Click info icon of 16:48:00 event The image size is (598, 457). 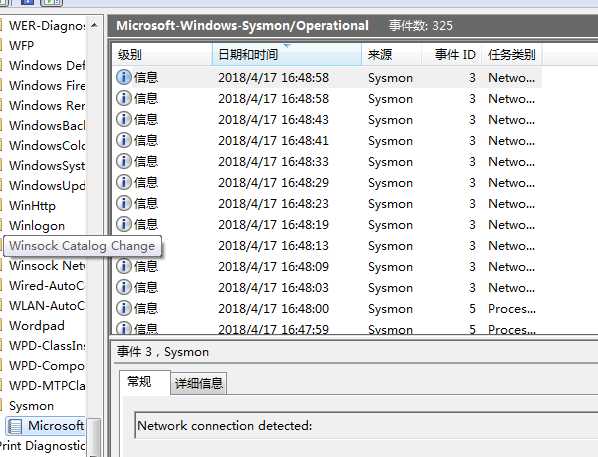coord(124,308)
